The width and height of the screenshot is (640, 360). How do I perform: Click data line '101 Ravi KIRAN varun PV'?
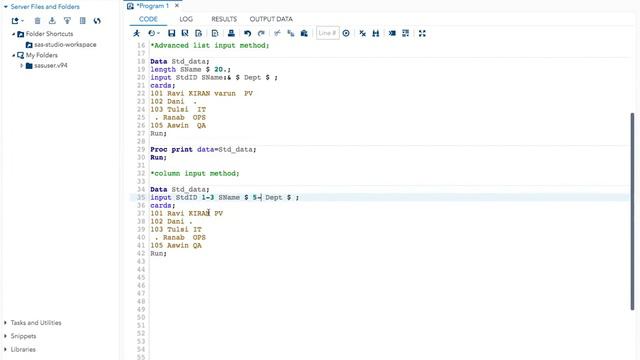coord(202,93)
